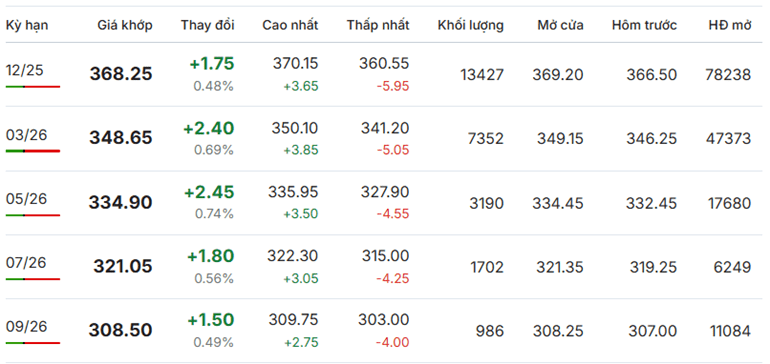The width and height of the screenshot is (770, 364).
Task: Open the 12/25 contract term
Action: pyautogui.click(x=25, y=71)
